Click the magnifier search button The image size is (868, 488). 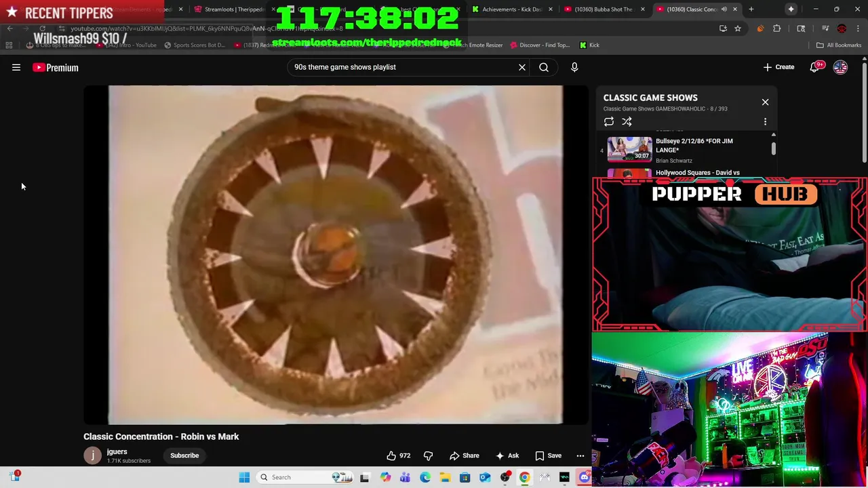pyautogui.click(x=544, y=67)
